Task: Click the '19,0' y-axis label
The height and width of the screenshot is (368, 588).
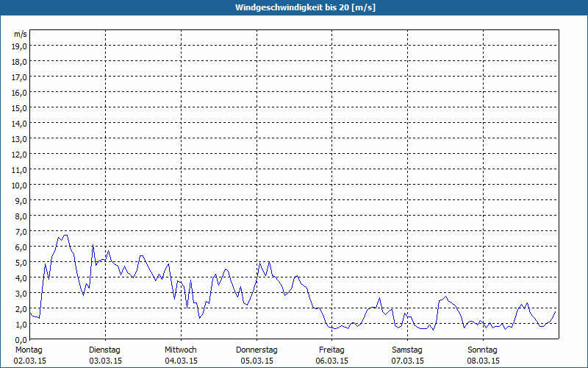Action: (19, 46)
